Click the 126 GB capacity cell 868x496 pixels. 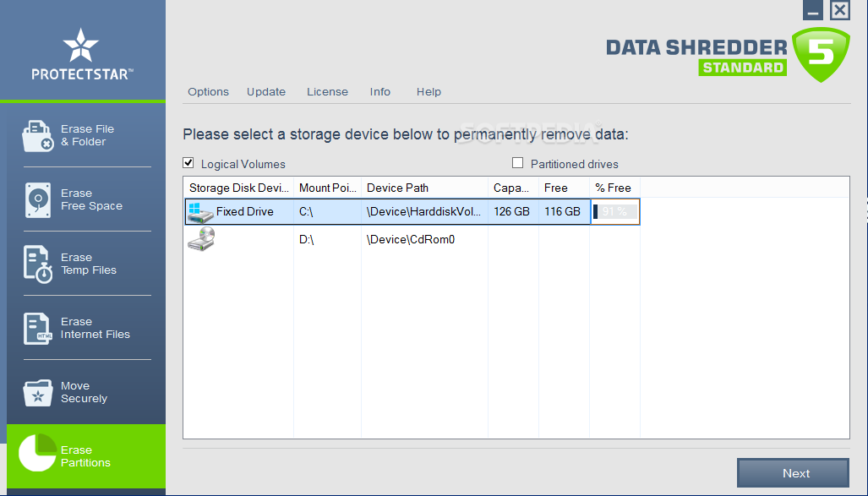(513, 211)
